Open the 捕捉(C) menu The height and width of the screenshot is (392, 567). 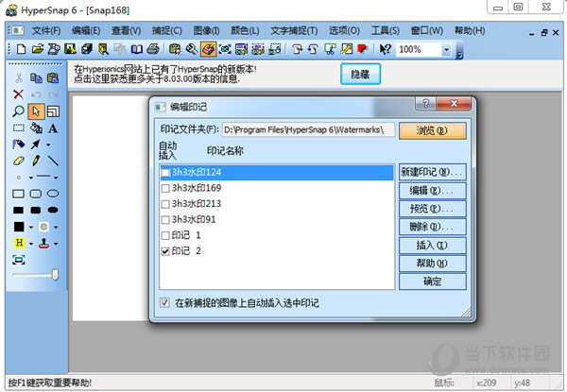[x=166, y=31]
